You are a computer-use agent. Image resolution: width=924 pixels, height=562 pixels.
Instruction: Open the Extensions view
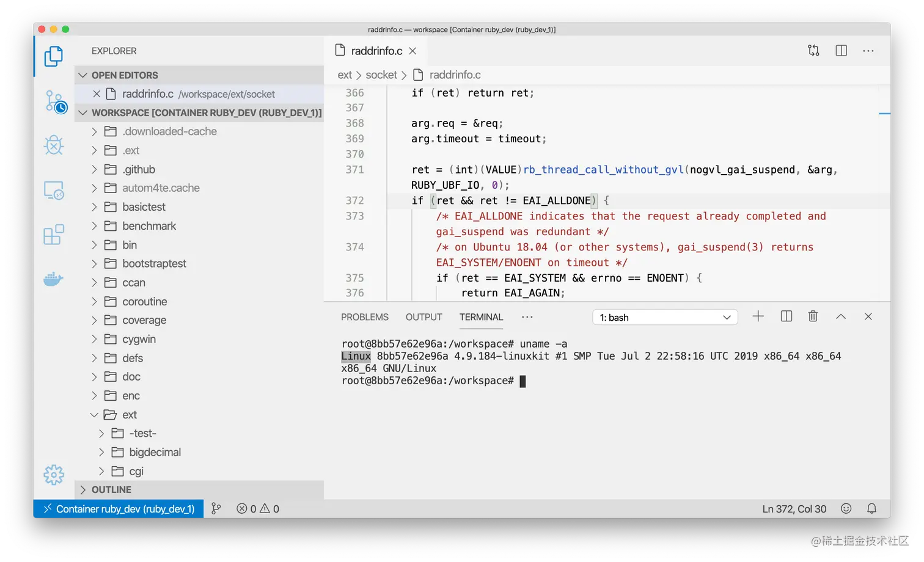(54, 235)
